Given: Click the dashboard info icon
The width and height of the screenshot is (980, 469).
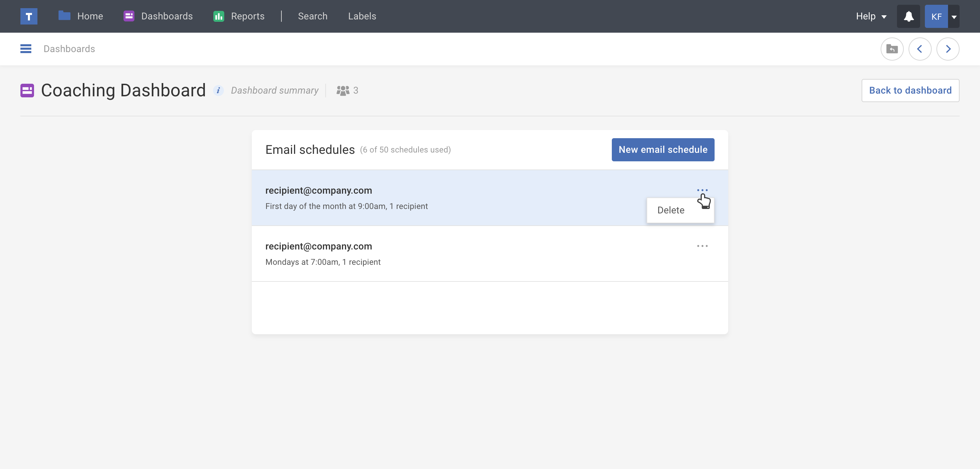Looking at the screenshot, I should (218, 91).
